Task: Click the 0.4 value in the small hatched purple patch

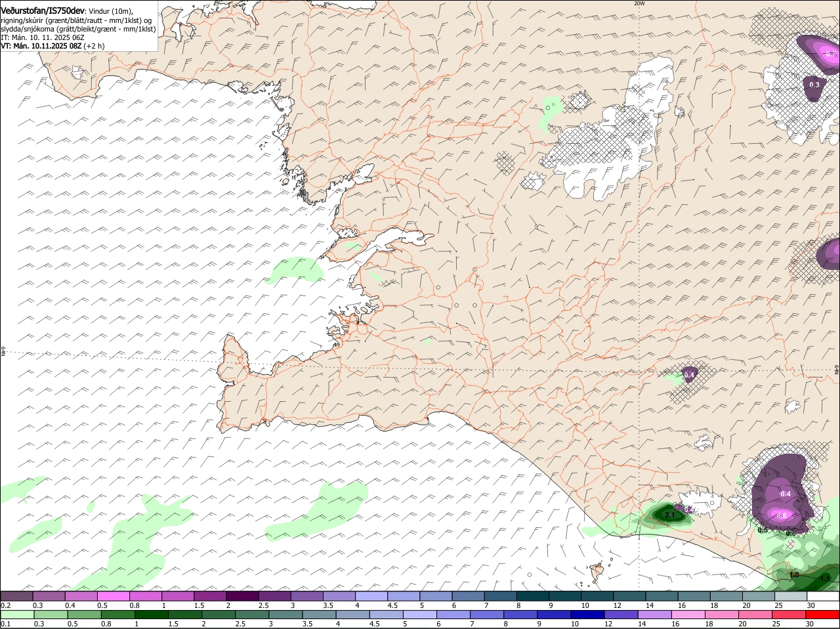Action: click(x=689, y=375)
